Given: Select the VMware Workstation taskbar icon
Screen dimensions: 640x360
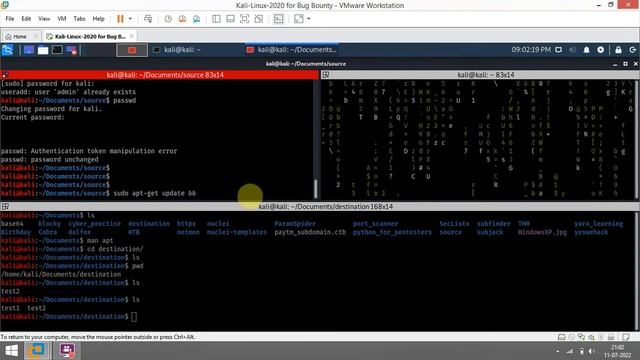Looking at the screenshot, I should [37, 351].
